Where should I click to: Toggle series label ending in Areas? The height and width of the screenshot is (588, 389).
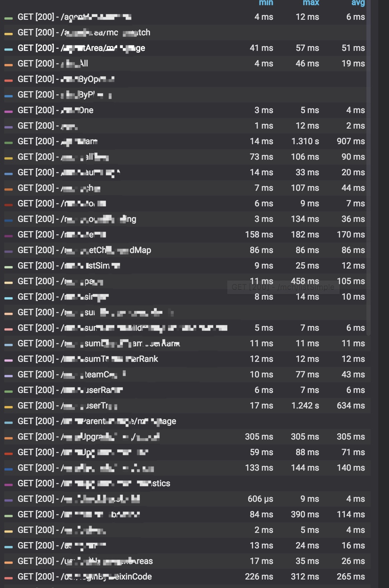pos(85,561)
